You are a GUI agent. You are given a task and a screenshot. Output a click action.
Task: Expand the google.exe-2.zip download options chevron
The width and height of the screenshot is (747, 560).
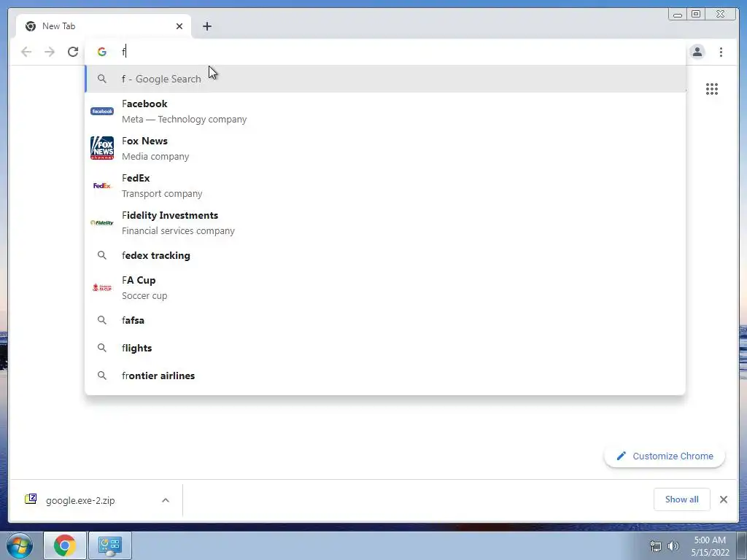coord(166,500)
